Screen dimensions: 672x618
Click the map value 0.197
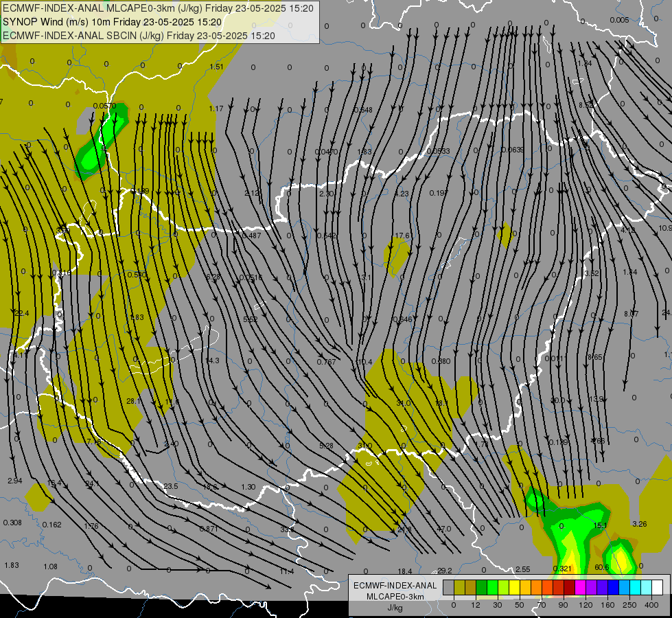tap(439, 193)
